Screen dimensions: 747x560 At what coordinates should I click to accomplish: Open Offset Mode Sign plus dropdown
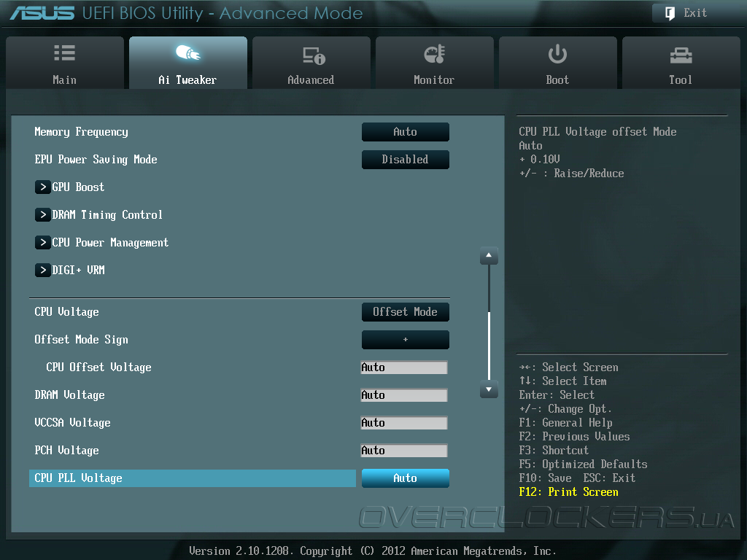coord(406,340)
